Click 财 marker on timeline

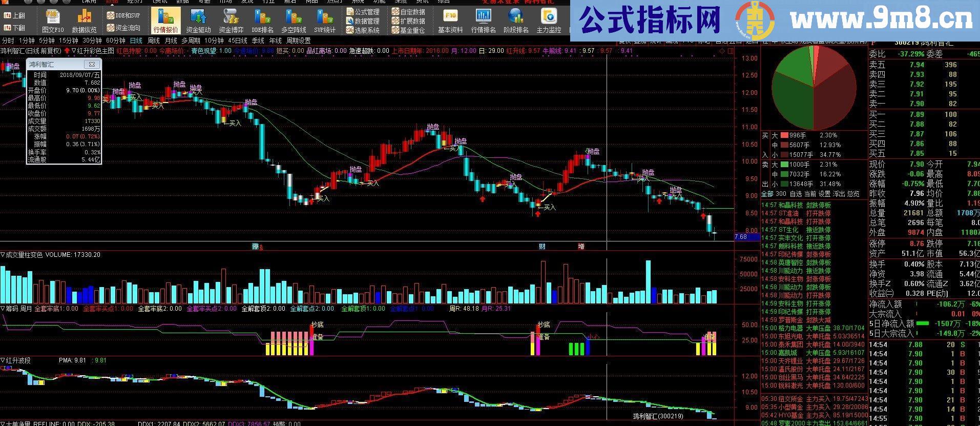[542, 247]
